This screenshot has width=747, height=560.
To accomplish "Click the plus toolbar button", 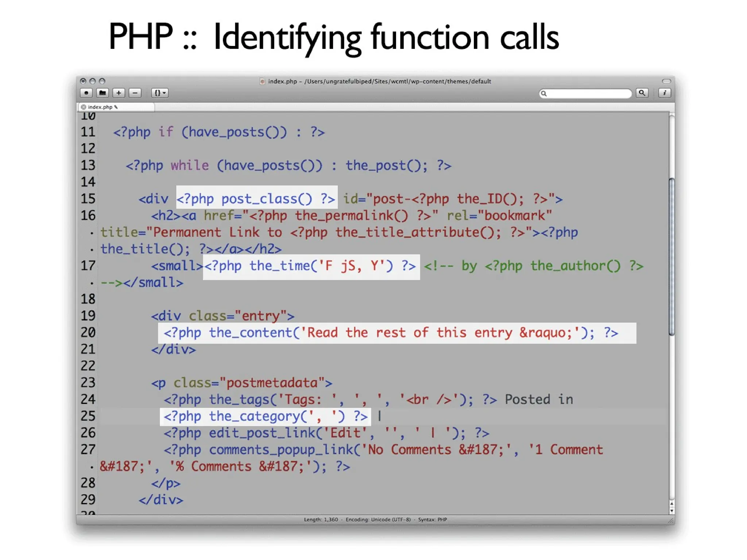I will pos(119,93).
